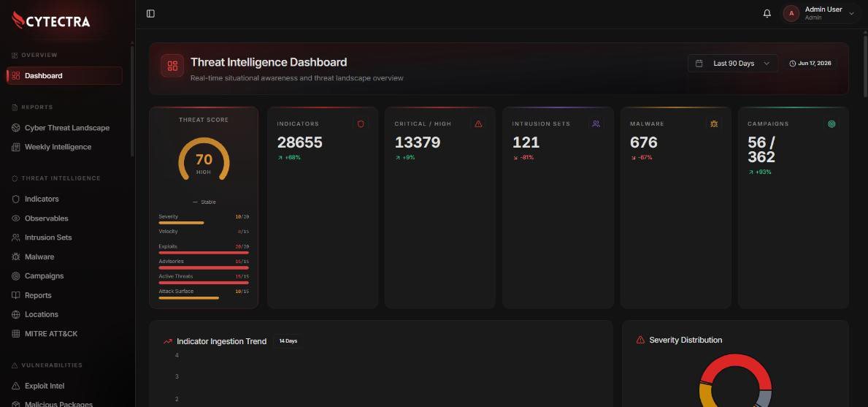Image resolution: width=868 pixels, height=407 pixels.
Task: Open the notifications bell
Action: [767, 13]
